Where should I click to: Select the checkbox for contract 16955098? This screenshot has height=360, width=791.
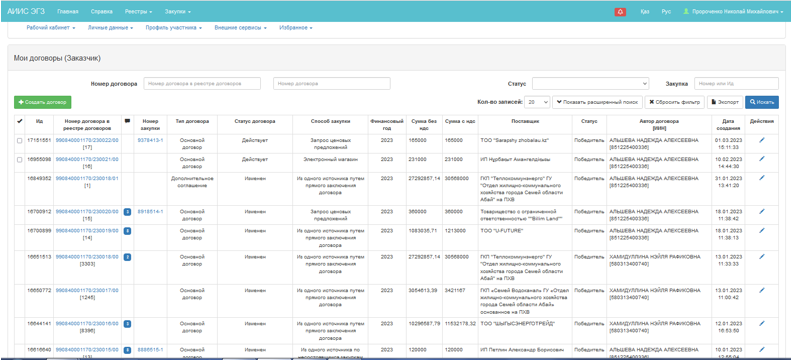coord(20,160)
